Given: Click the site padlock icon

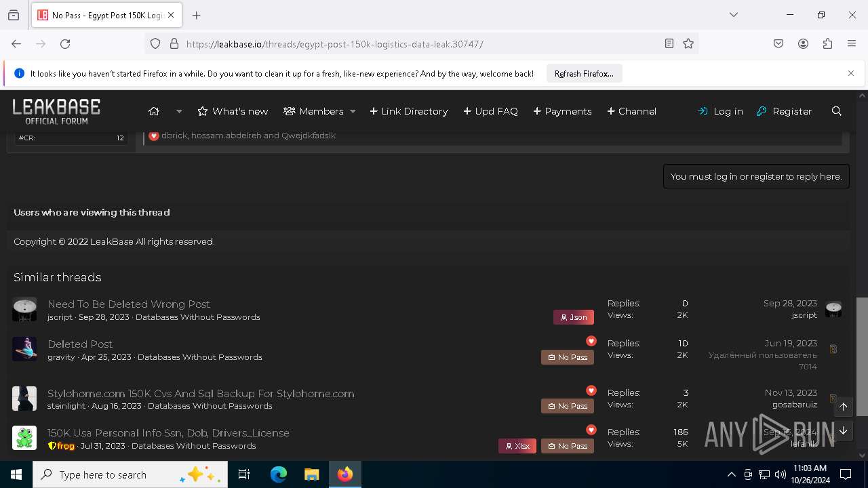Looking at the screenshot, I should coord(174,43).
